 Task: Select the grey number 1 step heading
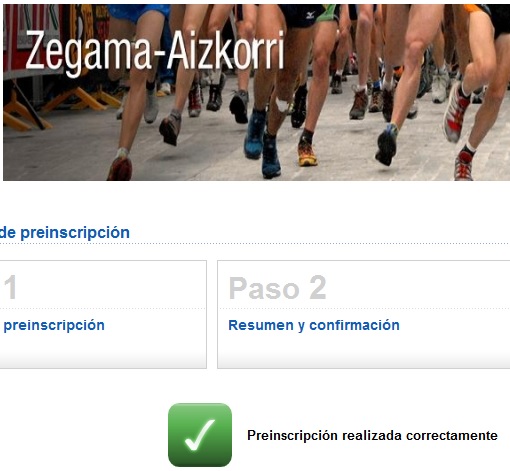[10, 287]
